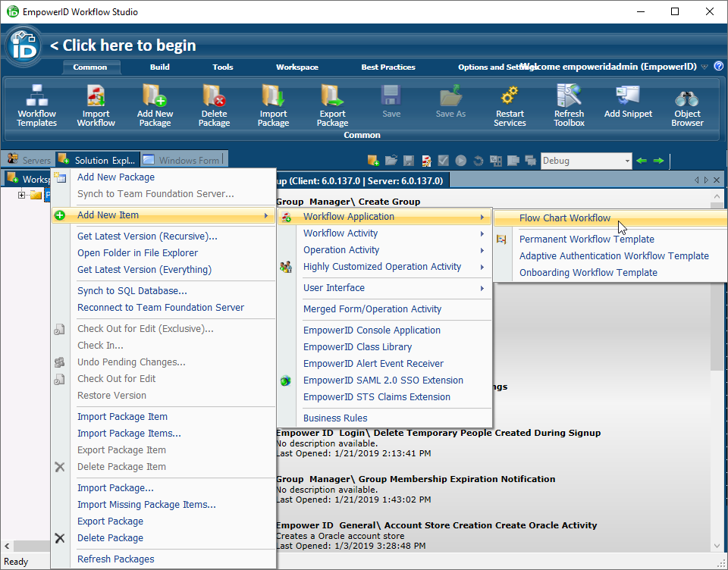Select Synch to SQL Database option
The image size is (728, 570).
pyautogui.click(x=132, y=291)
